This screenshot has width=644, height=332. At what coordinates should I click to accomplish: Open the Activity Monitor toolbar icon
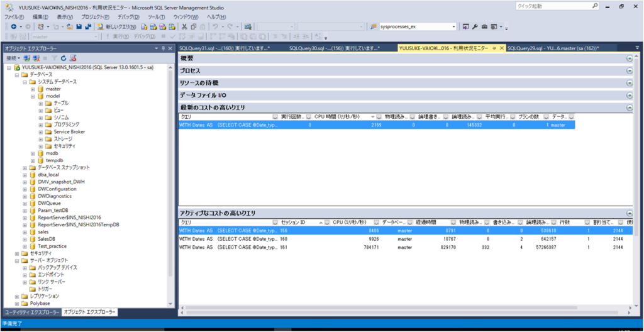(248, 26)
